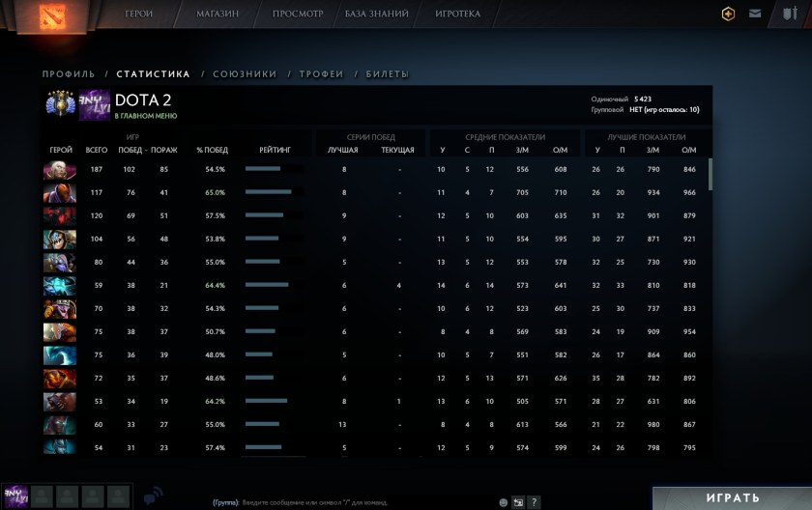This screenshot has width=812, height=510.
Task: Open the emoticon smiley picker in chat
Action: pyautogui.click(x=503, y=502)
